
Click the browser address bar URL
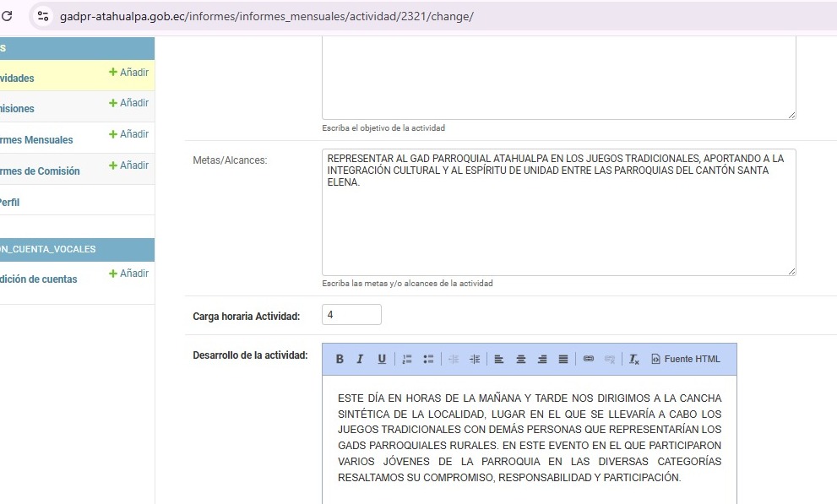[x=266, y=16]
